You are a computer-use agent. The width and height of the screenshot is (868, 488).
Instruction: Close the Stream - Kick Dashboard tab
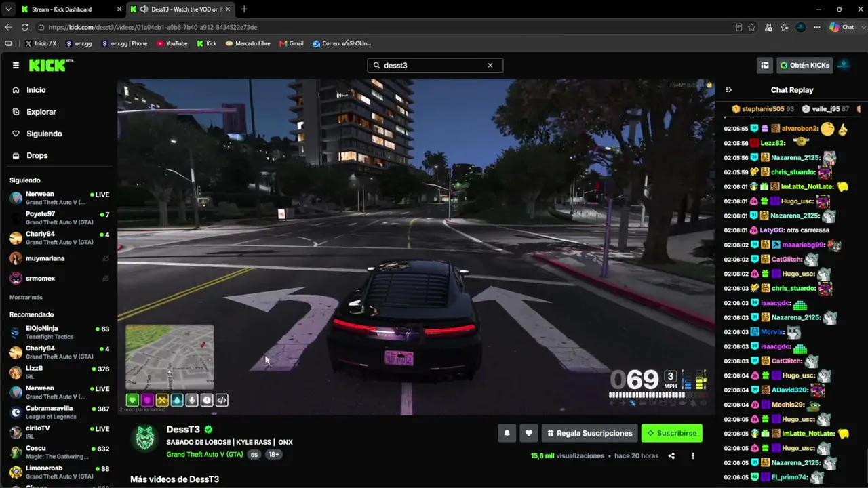tap(119, 9)
